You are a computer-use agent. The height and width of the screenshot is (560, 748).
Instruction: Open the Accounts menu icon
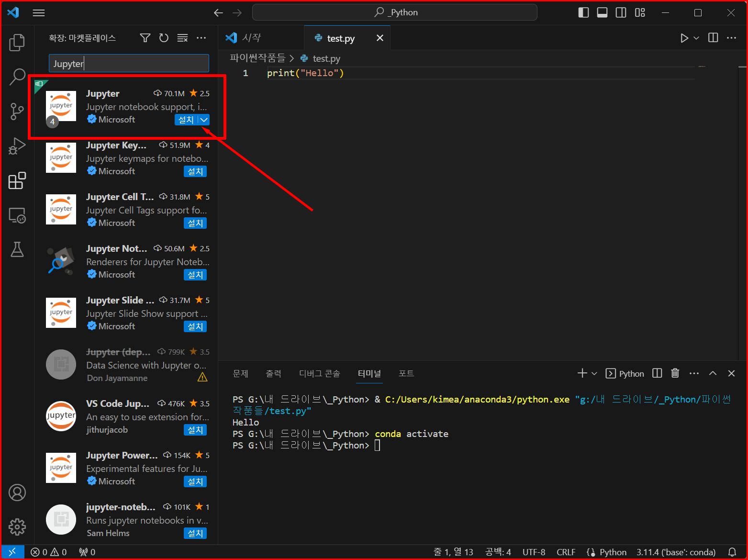17,493
